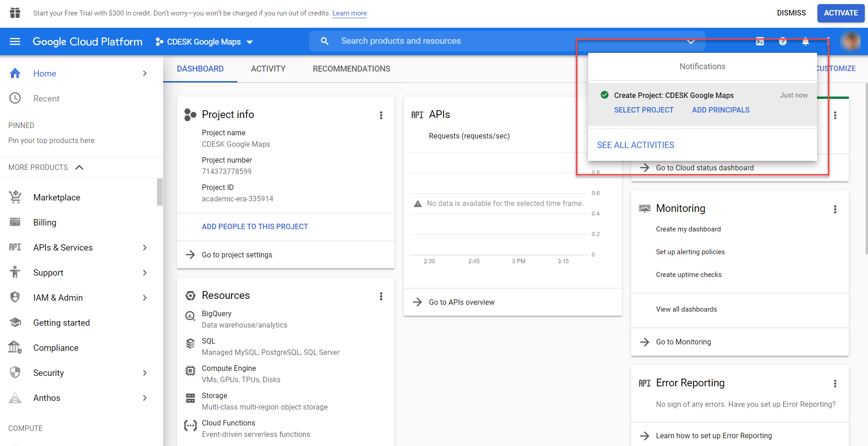Go to Monitoring
This screenshot has width=868, height=446.
(683, 342)
